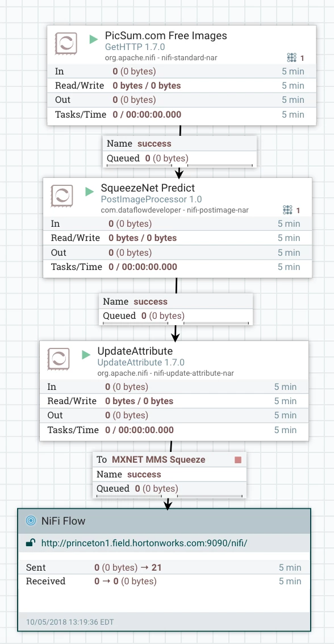Click the Received row in NiFi Flow group
The width and height of the screenshot is (334, 644).
coord(164,581)
